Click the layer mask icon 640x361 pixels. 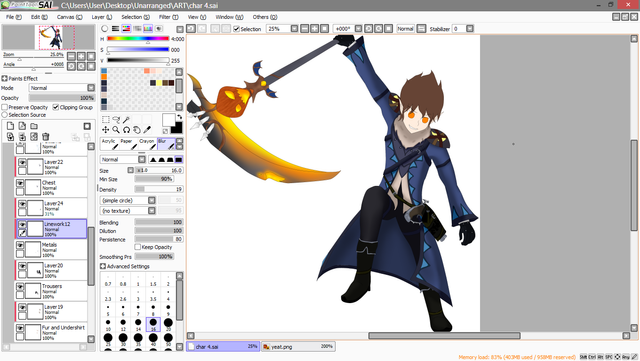coord(87,126)
